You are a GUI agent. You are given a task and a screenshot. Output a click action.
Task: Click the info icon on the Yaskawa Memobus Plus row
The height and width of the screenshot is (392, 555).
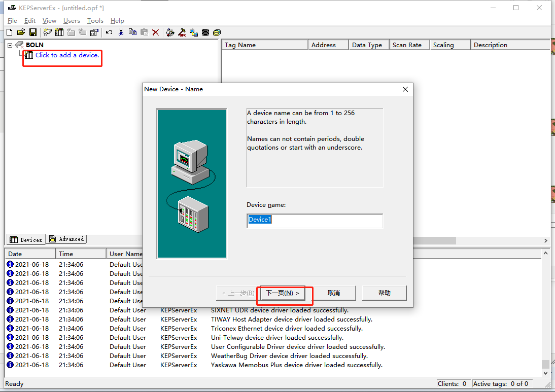tap(10, 365)
